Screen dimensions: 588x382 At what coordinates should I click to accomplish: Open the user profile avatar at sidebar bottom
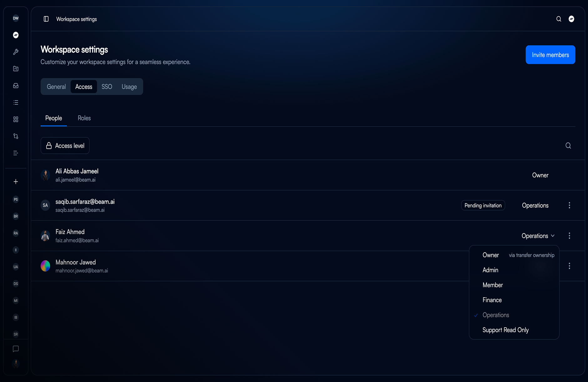tap(16, 364)
